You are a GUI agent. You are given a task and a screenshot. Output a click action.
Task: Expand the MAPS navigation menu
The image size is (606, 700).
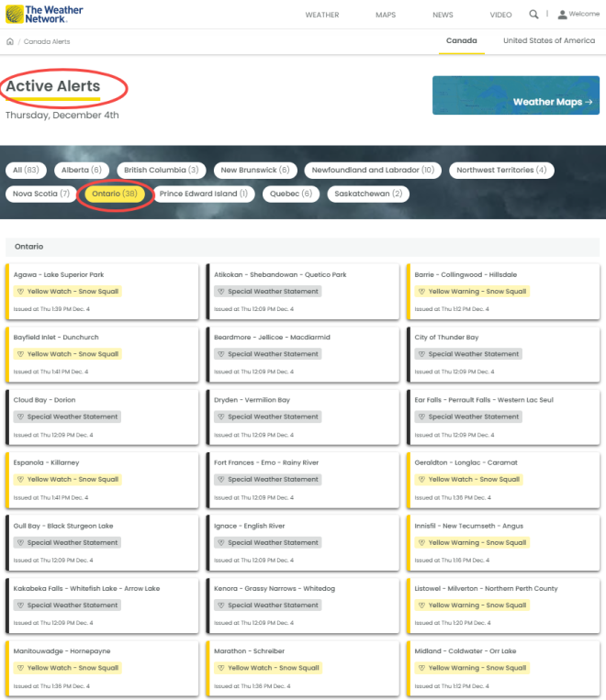(x=386, y=15)
